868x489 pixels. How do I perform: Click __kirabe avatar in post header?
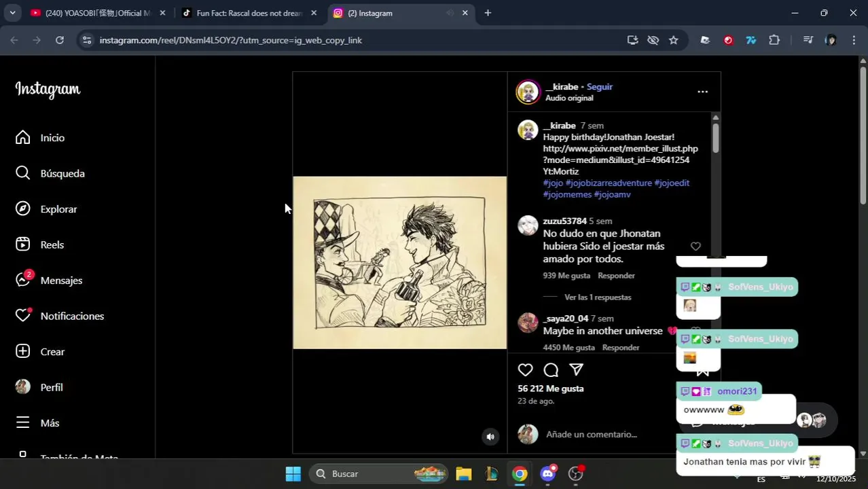[528, 92]
